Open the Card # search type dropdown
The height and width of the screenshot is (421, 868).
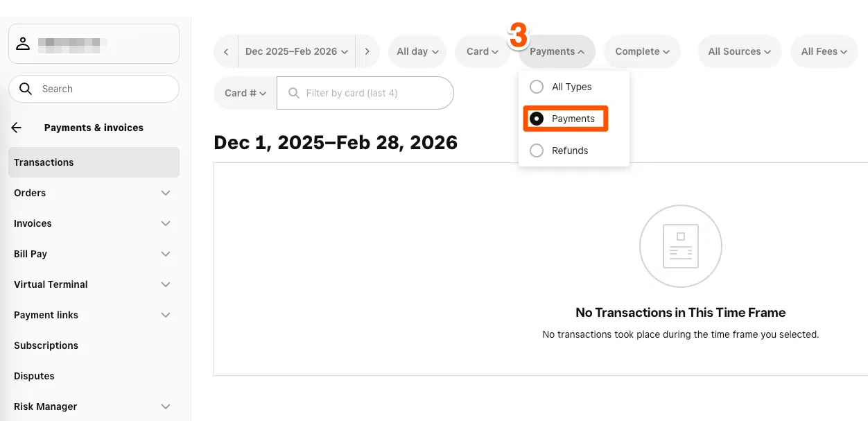point(245,93)
